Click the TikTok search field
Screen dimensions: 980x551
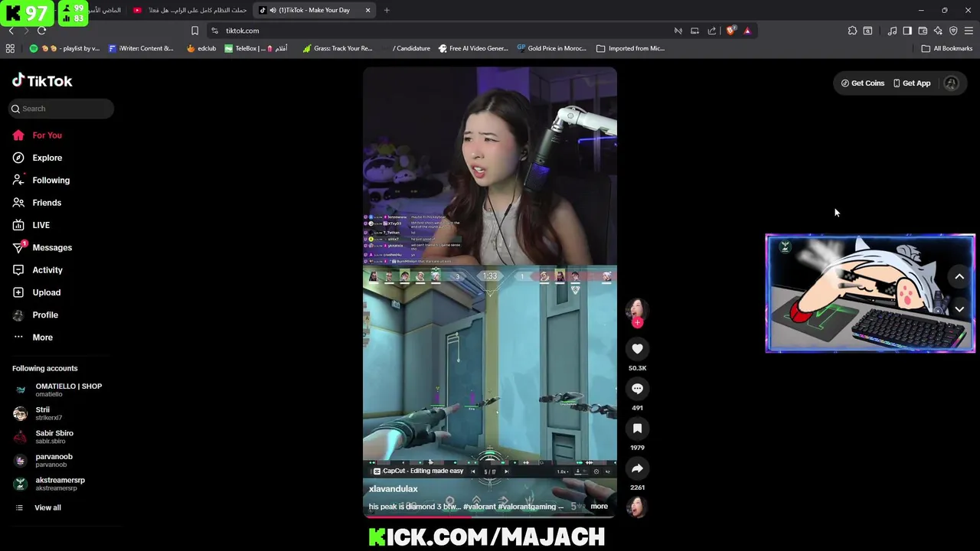[61, 109]
